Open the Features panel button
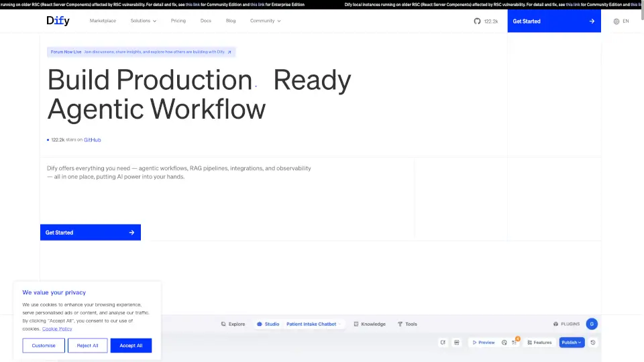The image size is (644, 362). [539, 343]
